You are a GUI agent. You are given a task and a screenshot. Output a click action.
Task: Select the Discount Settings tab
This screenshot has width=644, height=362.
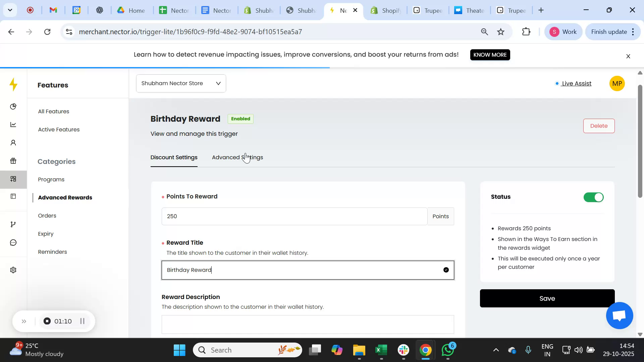[174, 157]
